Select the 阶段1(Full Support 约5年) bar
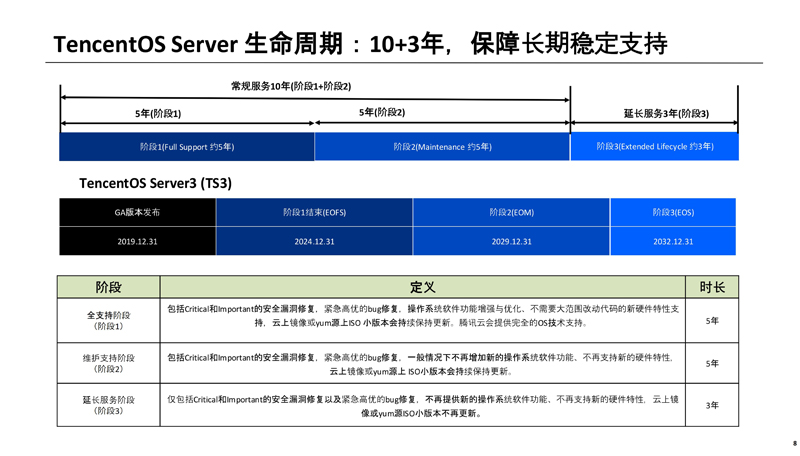800x456 pixels. point(187,147)
